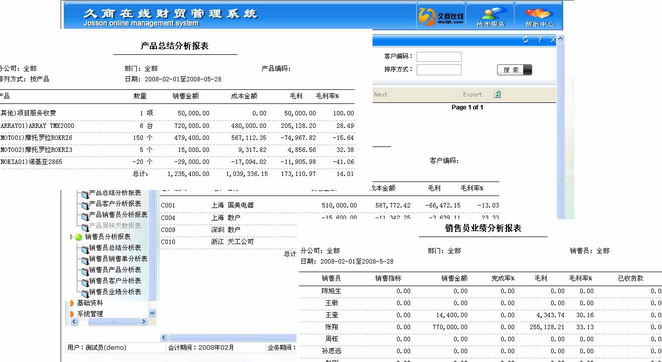Select customer code C009 in the table
This screenshot has width=662, height=362.
(x=168, y=230)
